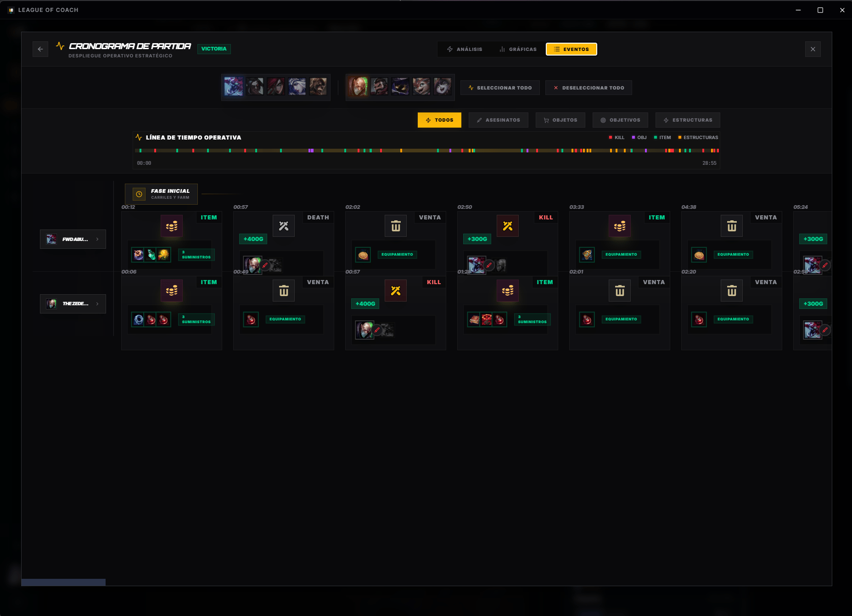Click the swords icon on the 02:50 KILL card
The image size is (852, 616).
click(508, 226)
